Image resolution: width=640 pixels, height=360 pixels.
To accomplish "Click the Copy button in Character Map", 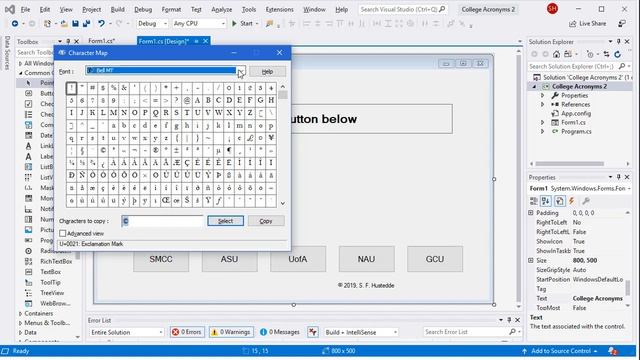I will tap(266, 221).
